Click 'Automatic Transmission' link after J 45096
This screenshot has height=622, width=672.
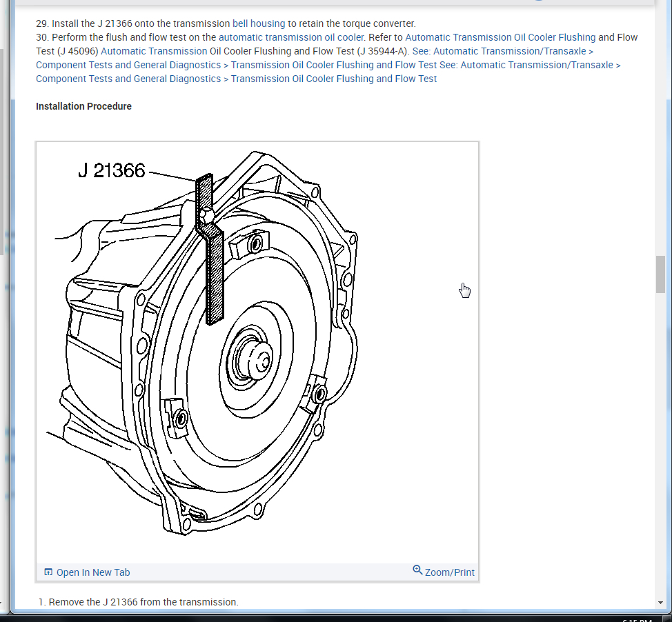154,51
